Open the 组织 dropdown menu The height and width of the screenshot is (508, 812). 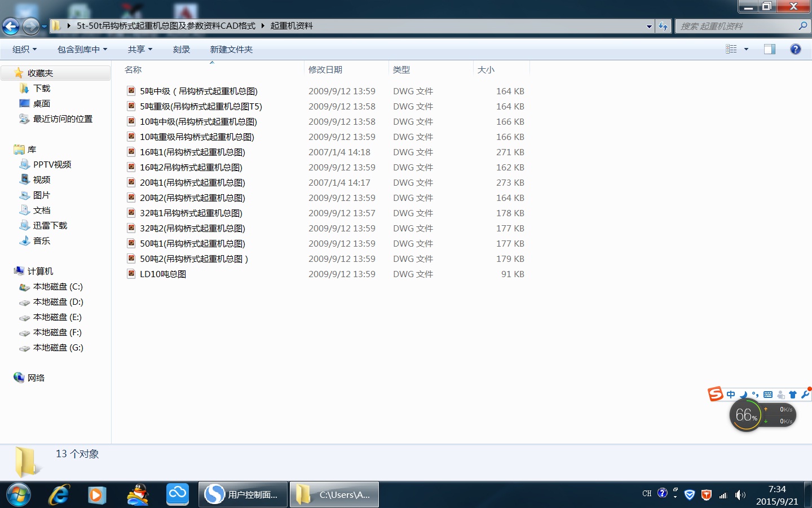pos(25,49)
